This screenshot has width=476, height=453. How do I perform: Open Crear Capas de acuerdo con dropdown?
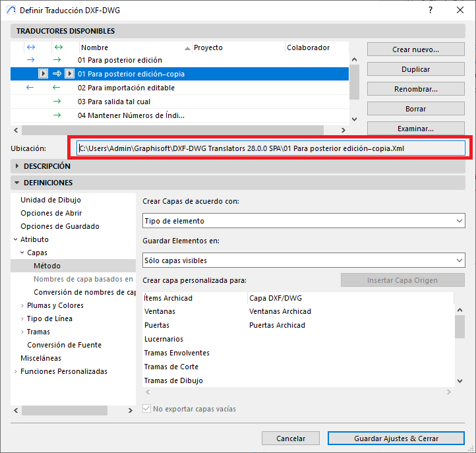[303, 221]
